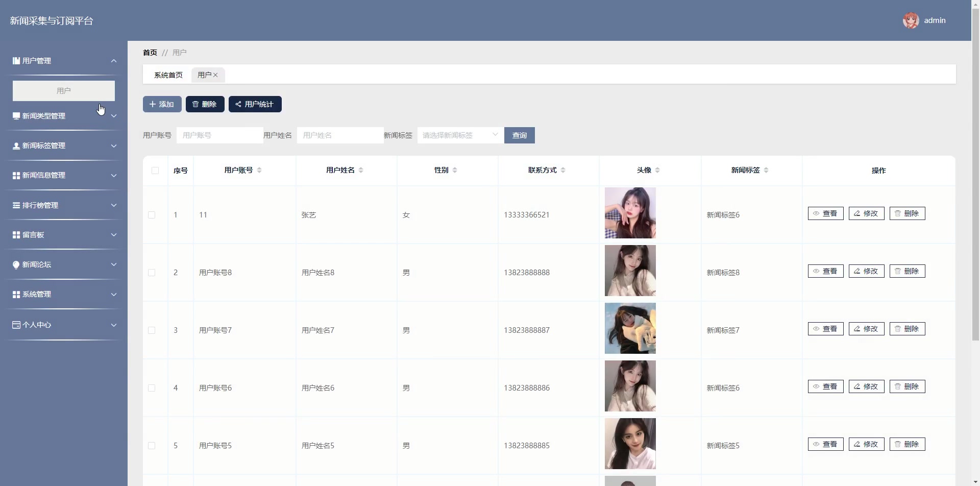The height and width of the screenshot is (486, 980).
Task: Click the 新闻论坛 bulb icon
Action: pyautogui.click(x=16, y=264)
